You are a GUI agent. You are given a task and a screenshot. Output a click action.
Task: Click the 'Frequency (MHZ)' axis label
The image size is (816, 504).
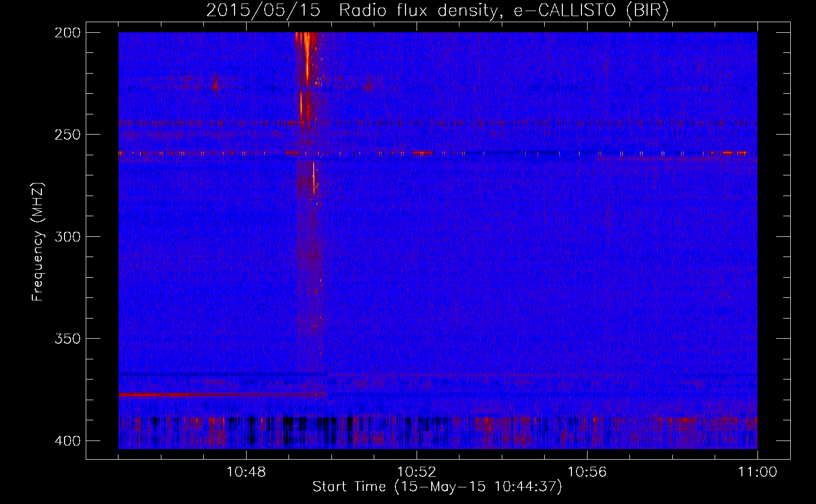point(38,242)
